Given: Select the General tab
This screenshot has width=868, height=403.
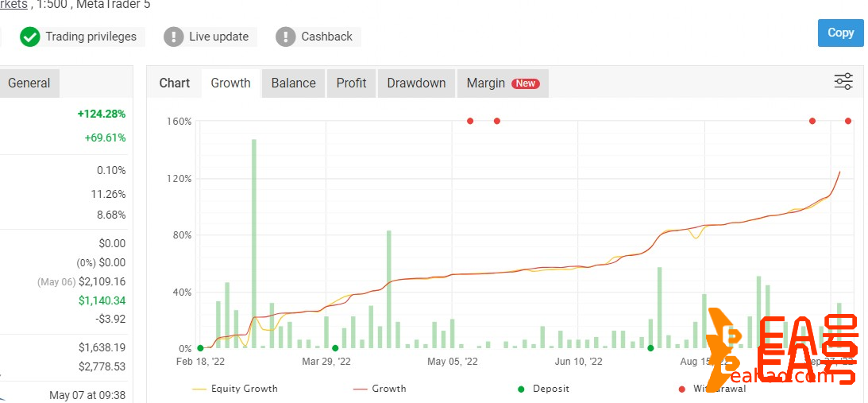Looking at the screenshot, I should coord(29,83).
